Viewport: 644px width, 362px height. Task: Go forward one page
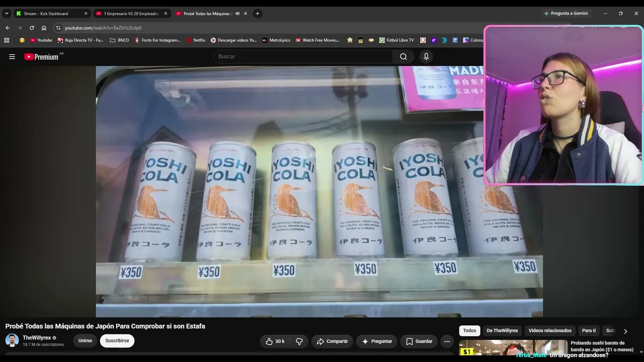tap(20, 28)
